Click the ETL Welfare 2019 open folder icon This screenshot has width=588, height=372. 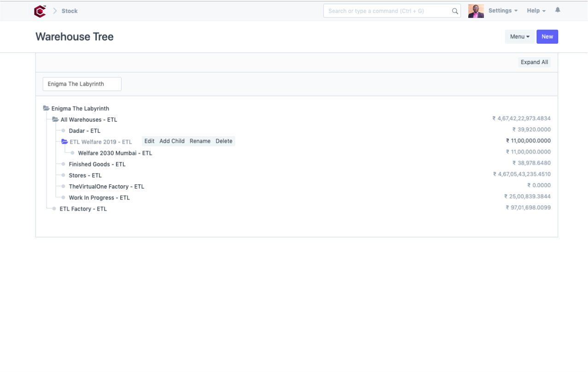[x=64, y=142]
